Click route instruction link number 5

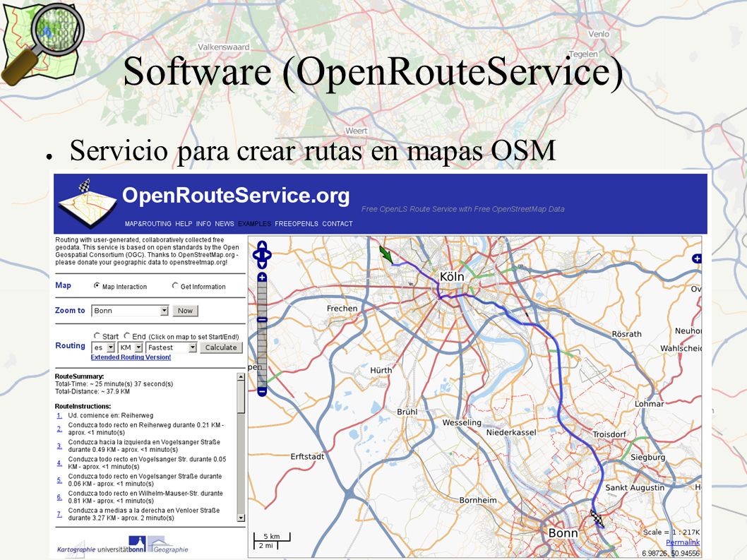click(59, 480)
